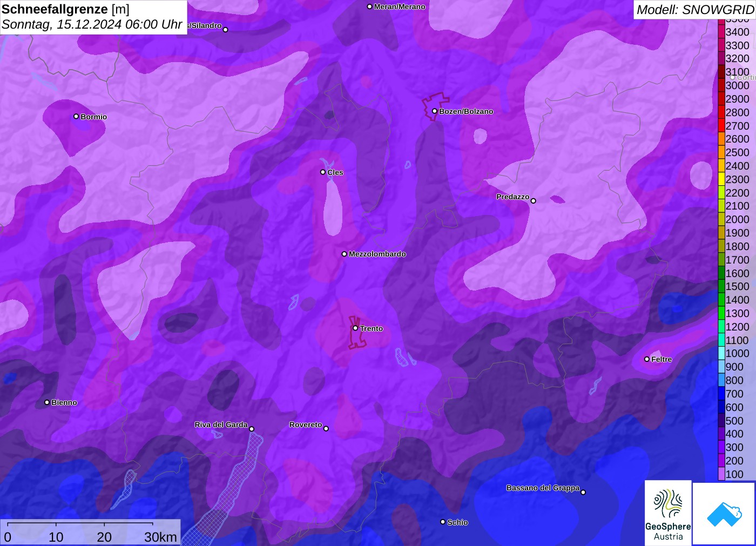756x546 pixels.
Task: Click the 3400 m magenta legend swatch
Action: (x=721, y=32)
